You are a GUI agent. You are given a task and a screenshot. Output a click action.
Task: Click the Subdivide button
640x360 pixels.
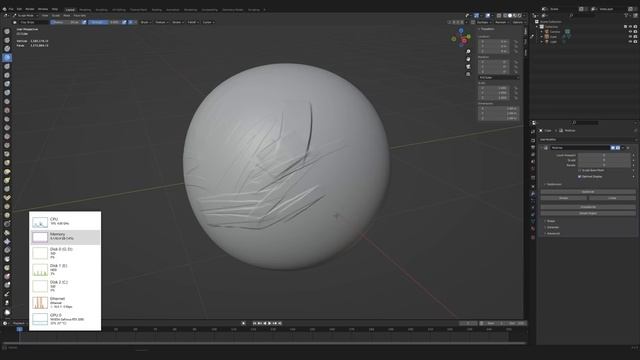point(588,192)
